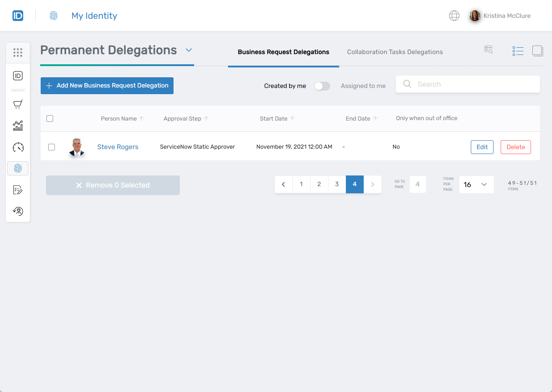This screenshot has width=552, height=392.
Task: Open the dashboard gauge sidebar icon
Action: point(17,147)
